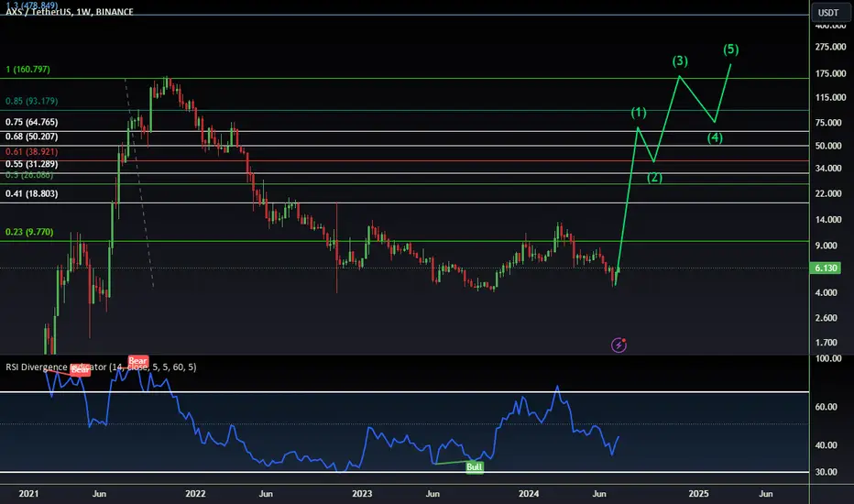Click the 34.000 price axis value
The image size is (854, 504).
click(x=827, y=169)
